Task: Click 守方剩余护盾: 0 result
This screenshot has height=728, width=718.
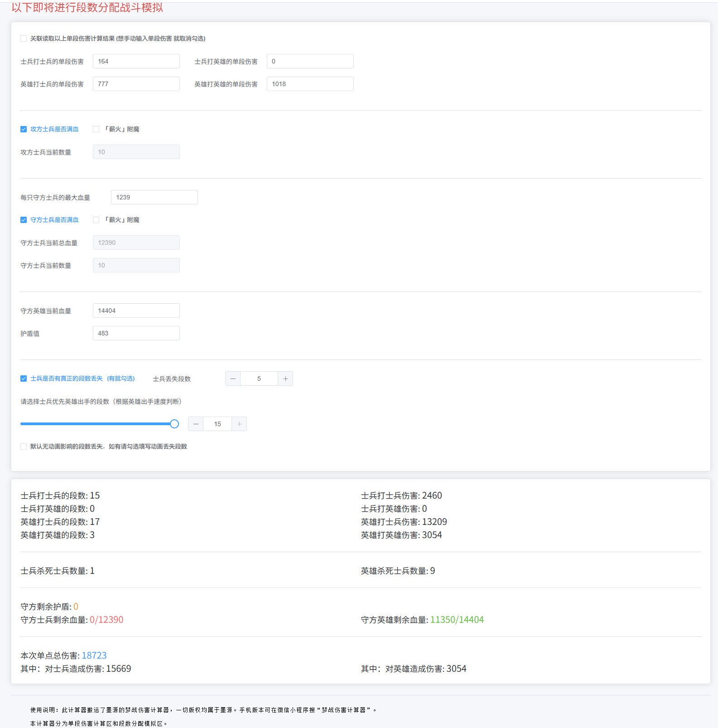Action: point(49,607)
